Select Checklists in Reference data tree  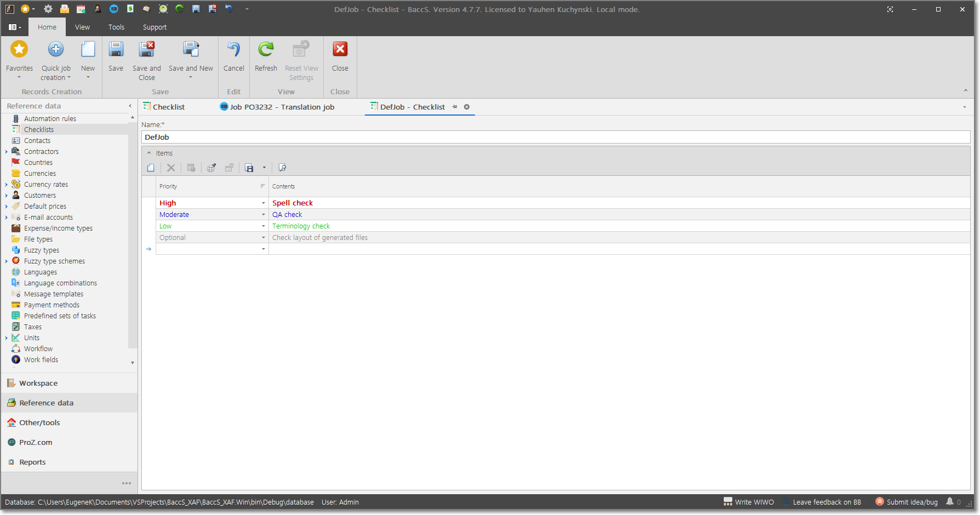pos(39,130)
